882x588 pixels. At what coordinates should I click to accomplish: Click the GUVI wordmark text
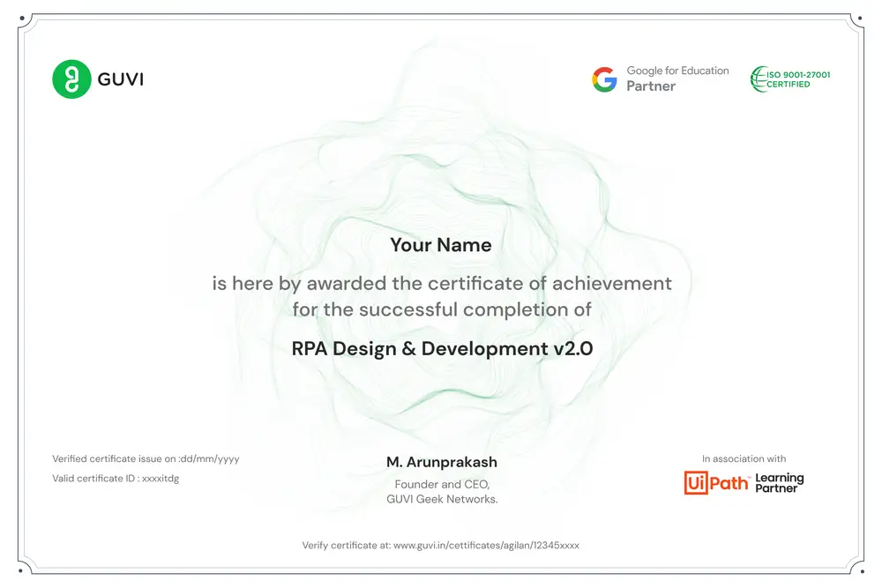point(121,79)
